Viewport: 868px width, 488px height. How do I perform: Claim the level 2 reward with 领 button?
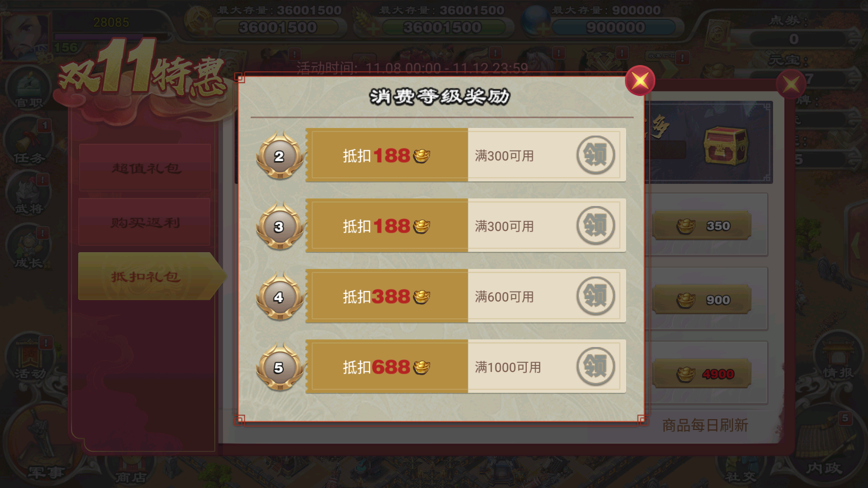[596, 155]
